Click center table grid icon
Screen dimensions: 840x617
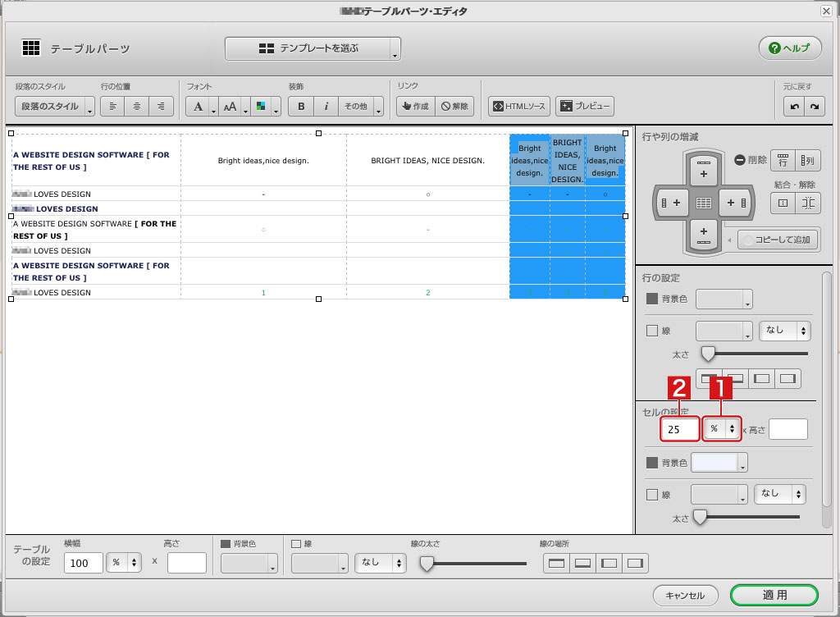[x=703, y=203]
